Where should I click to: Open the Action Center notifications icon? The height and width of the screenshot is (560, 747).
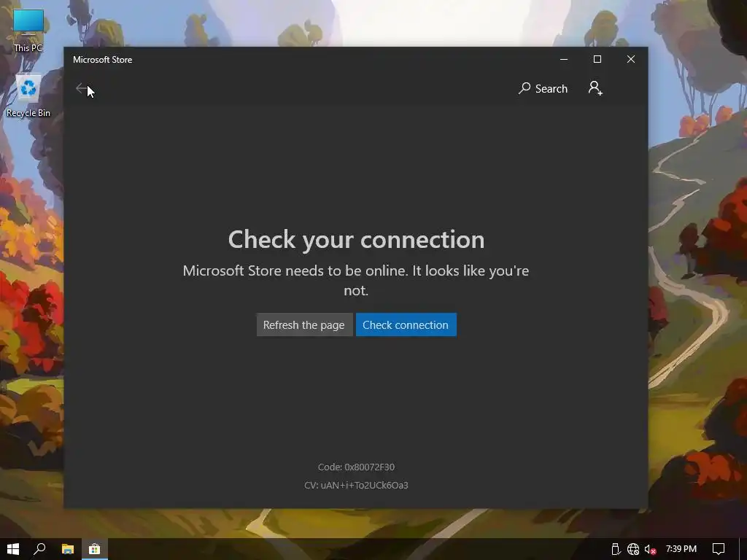(x=719, y=549)
